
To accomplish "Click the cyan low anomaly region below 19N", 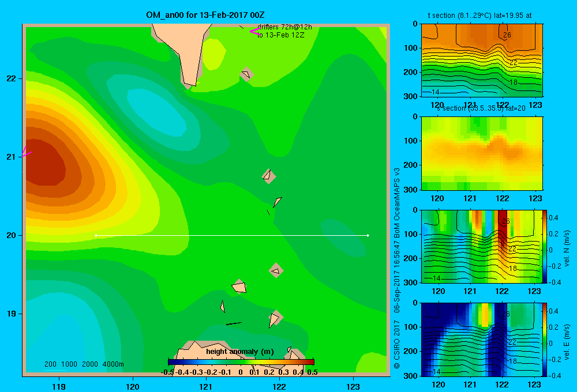I will tap(55, 344).
